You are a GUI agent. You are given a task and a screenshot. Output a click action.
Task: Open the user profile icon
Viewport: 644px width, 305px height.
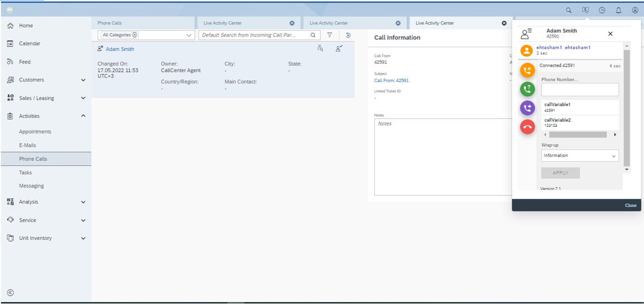coord(635,10)
